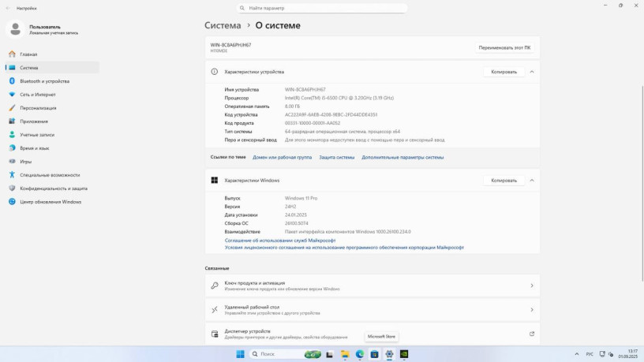Collapse Характеристики устройства section

532,72
